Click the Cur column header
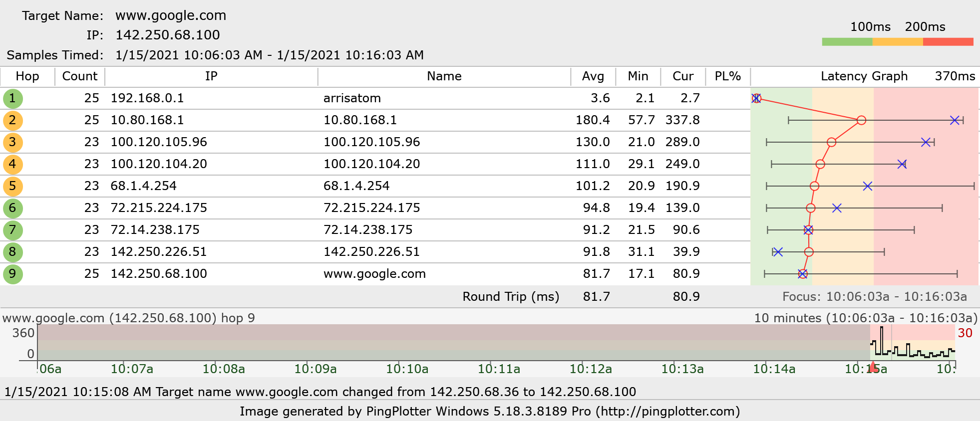The width and height of the screenshot is (980, 421). 683,76
